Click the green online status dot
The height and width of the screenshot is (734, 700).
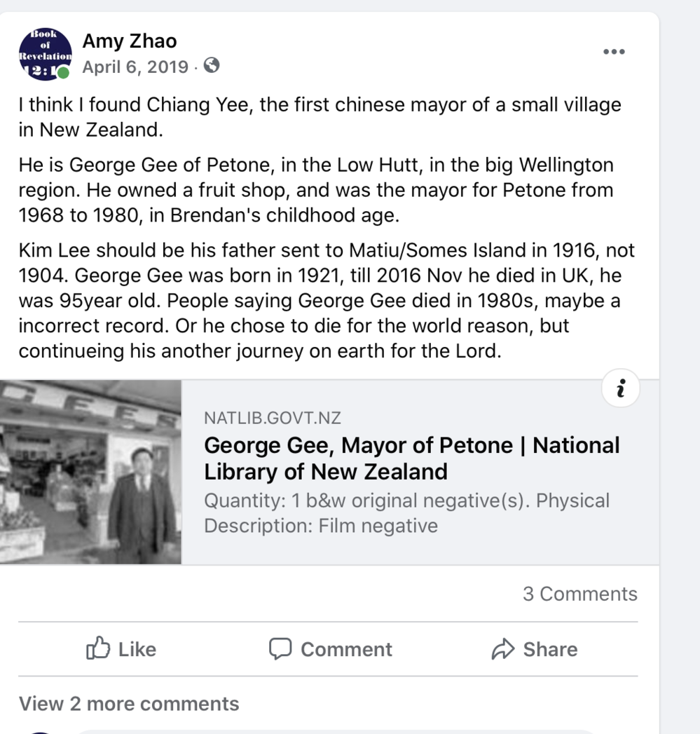click(x=64, y=73)
